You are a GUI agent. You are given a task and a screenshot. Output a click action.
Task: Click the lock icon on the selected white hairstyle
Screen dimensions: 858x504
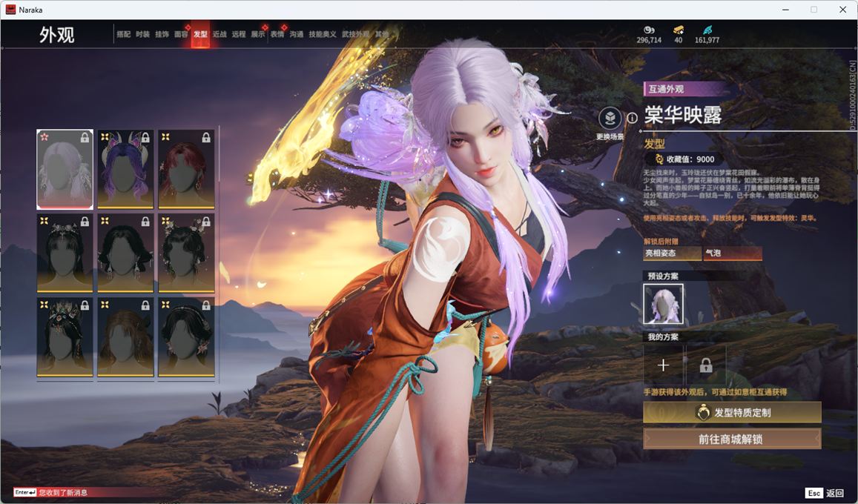coord(85,138)
